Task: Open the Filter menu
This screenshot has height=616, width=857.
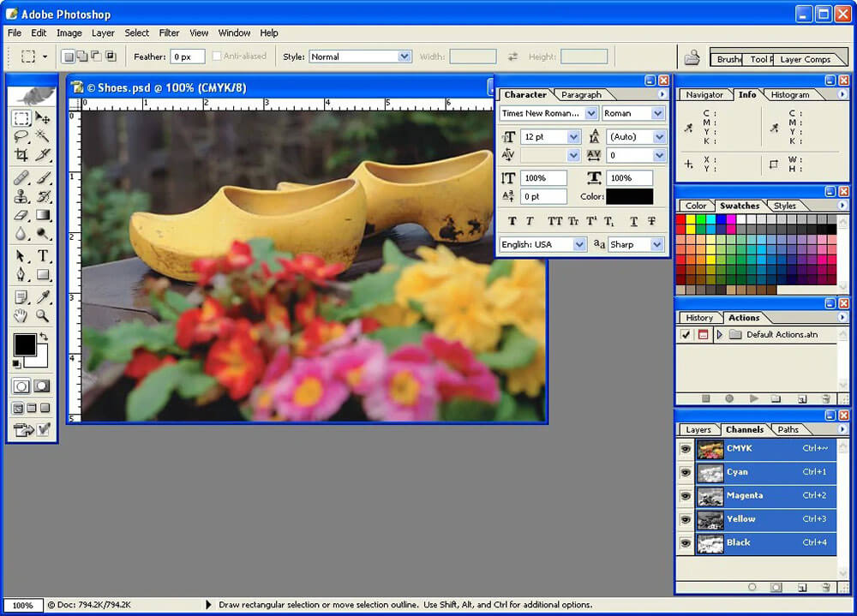Action: pyautogui.click(x=169, y=33)
